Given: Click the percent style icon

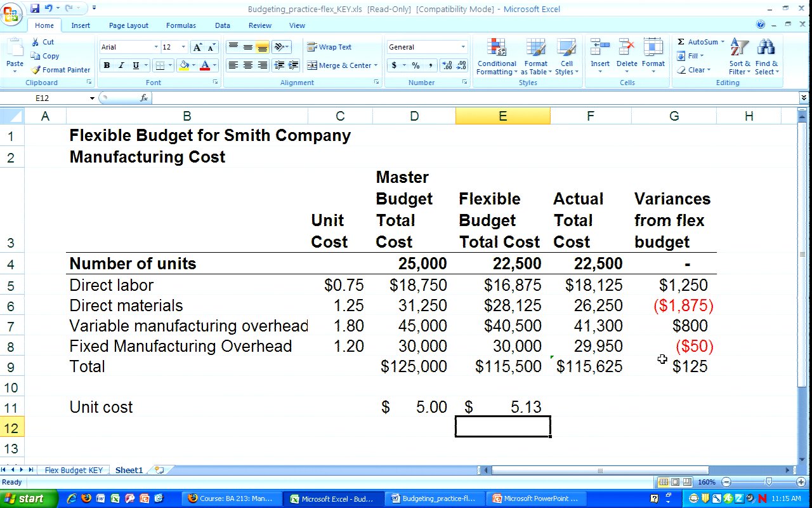Looking at the screenshot, I should pyautogui.click(x=416, y=65).
